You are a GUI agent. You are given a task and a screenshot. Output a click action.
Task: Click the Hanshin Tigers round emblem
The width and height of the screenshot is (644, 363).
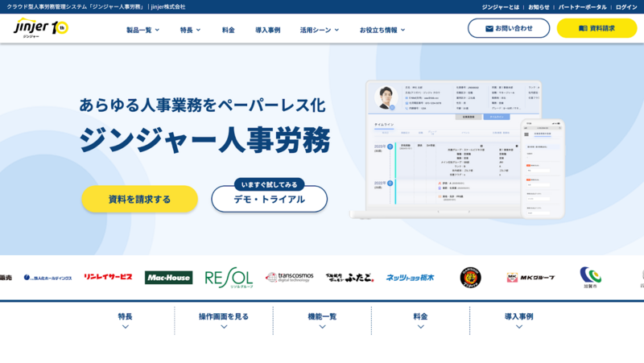point(471,278)
